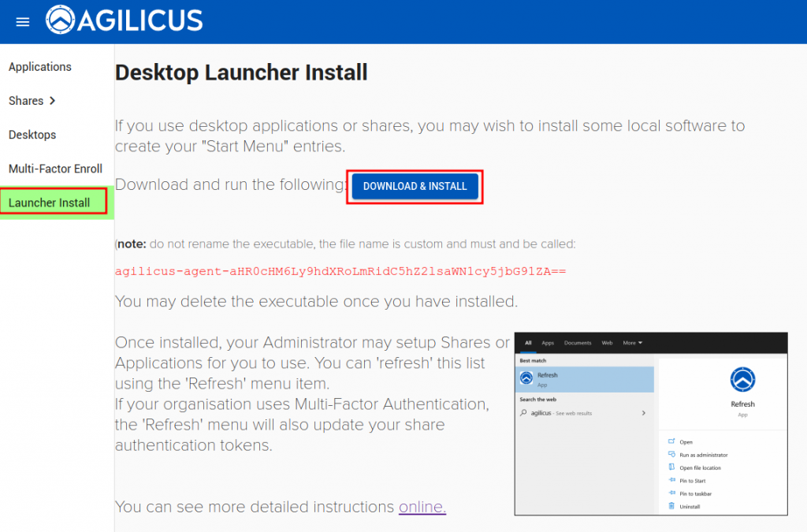Follow the 'online.' detailed instructions link
This screenshot has height=532, width=807.
click(x=422, y=507)
